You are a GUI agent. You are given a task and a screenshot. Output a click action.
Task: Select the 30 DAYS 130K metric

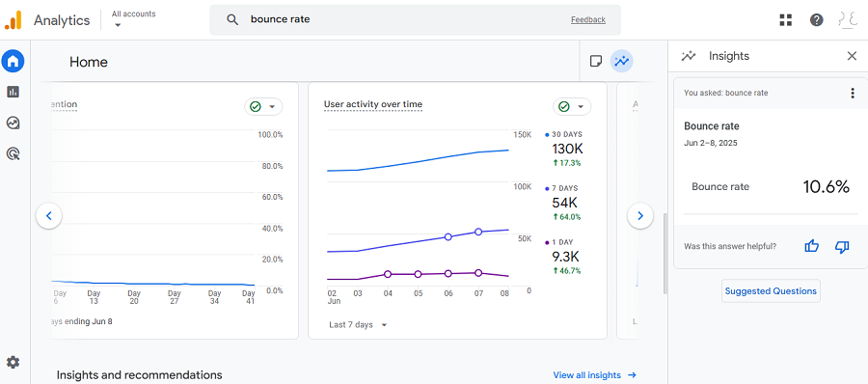[x=564, y=149]
